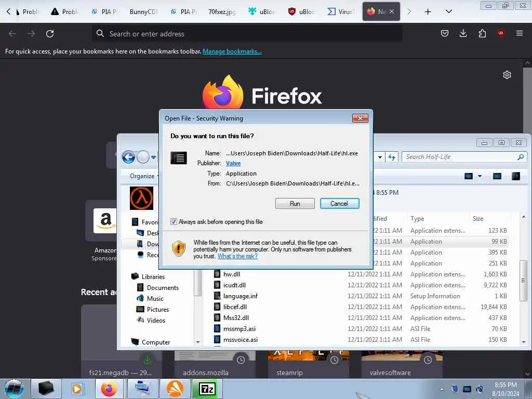Close the Open File Security Warning dialog
The height and width of the screenshot is (399, 532).
click(360, 118)
